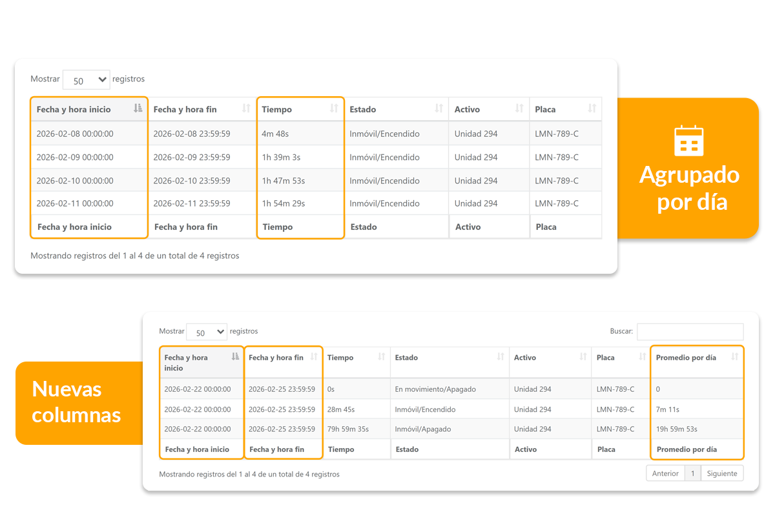
Task: Click Activo sort arrows in top table
Action: click(x=519, y=108)
